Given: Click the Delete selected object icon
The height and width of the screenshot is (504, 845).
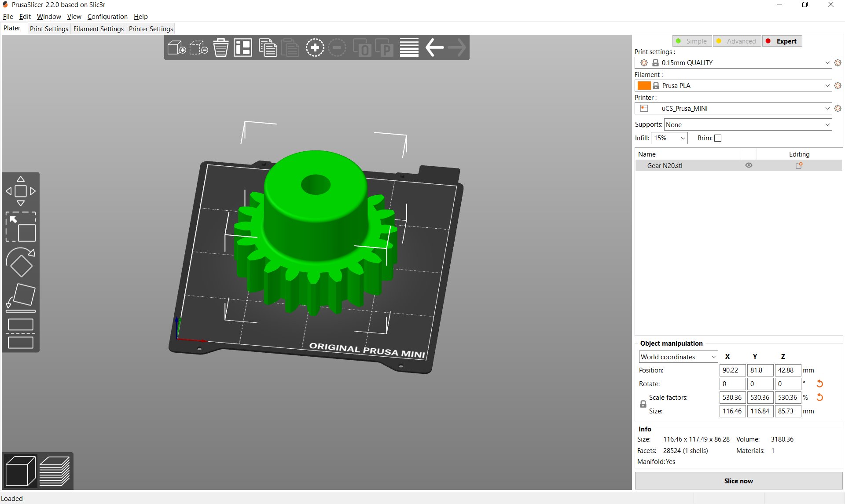Looking at the screenshot, I should point(198,47).
